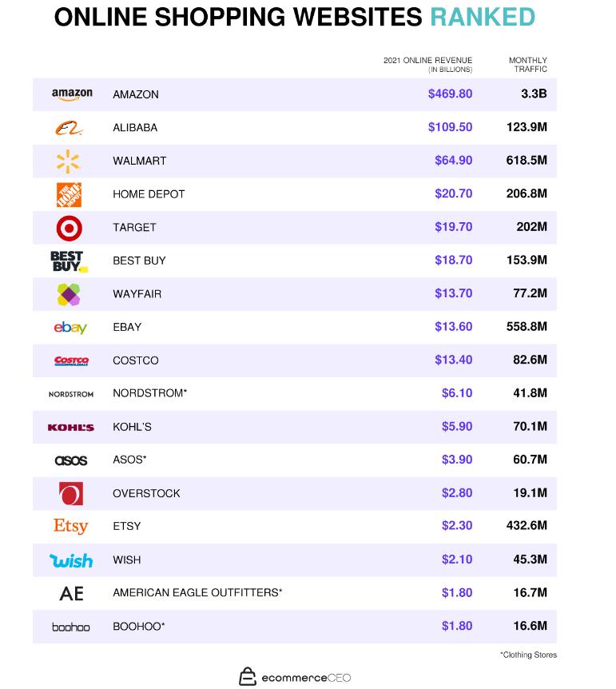The image size is (616, 689).
Task: Click the Monthly Traffic column header
Action: [x=528, y=65]
